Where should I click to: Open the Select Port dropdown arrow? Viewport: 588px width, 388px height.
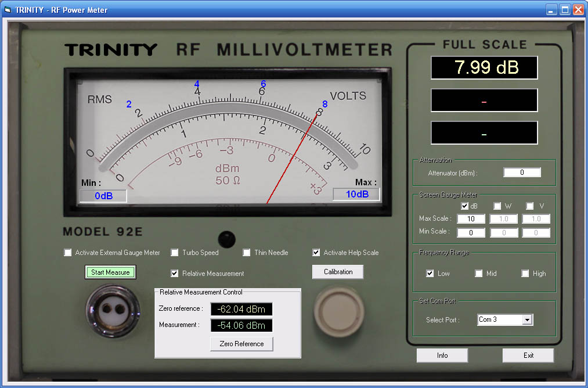point(527,319)
